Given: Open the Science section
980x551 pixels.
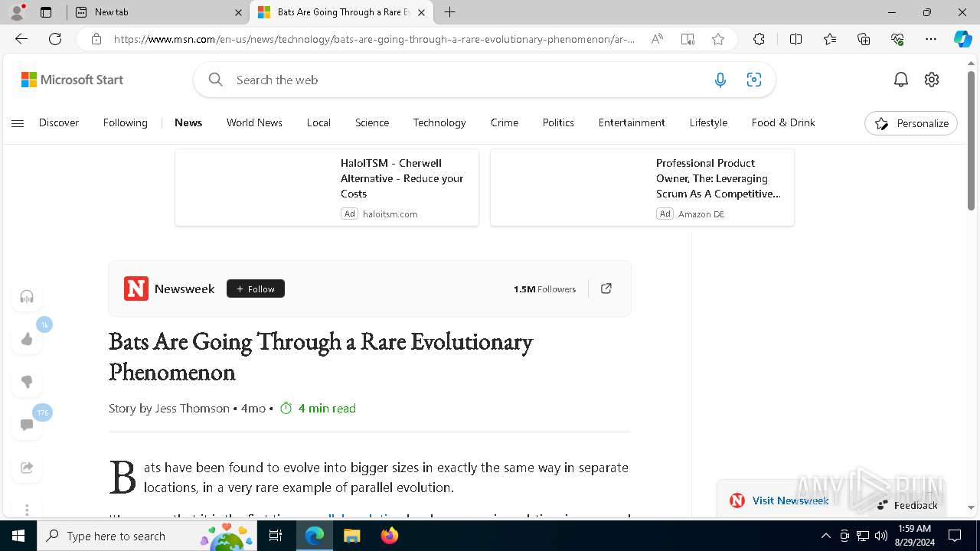Looking at the screenshot, I should pyautogui.click(x=372, y=122).
